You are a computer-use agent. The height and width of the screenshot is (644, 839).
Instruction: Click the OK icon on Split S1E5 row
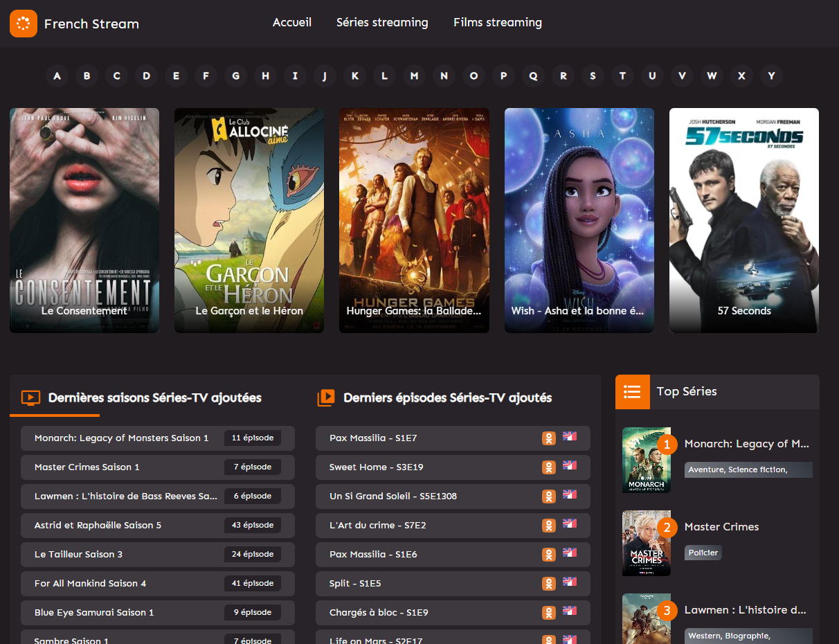click(x=549, y=584)
